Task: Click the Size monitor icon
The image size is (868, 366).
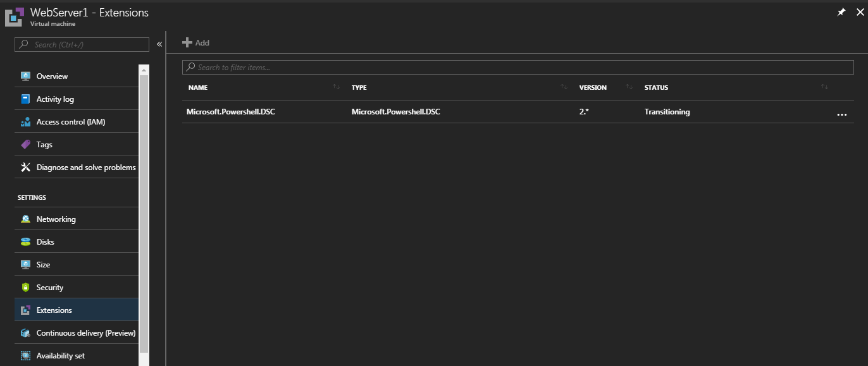Action: click(25, 264)
